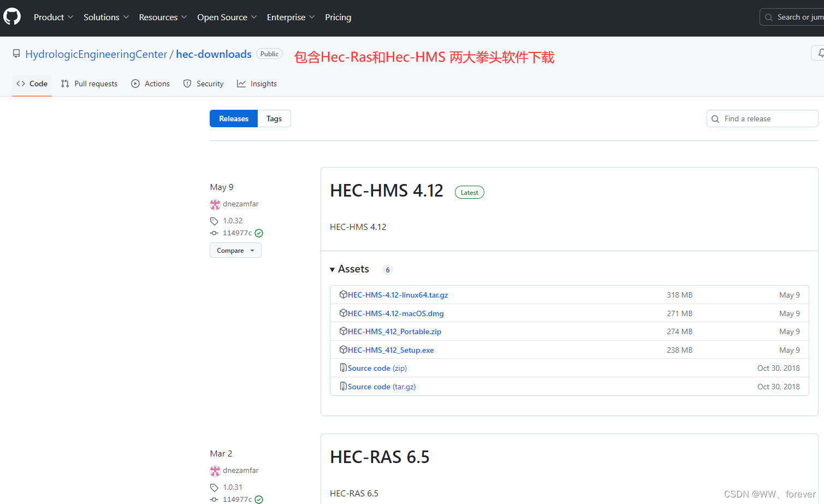Image resolution: width=824 pixels, height=504 pixels.
Task: Open commit 114977c under tag 1.0.32
Action: tap(238, 233)
